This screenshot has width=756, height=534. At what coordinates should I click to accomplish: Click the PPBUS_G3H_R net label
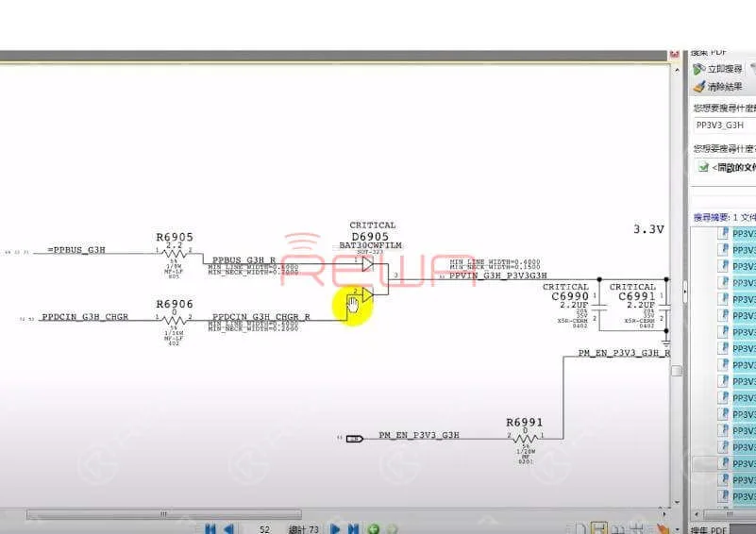click(244, 259)
